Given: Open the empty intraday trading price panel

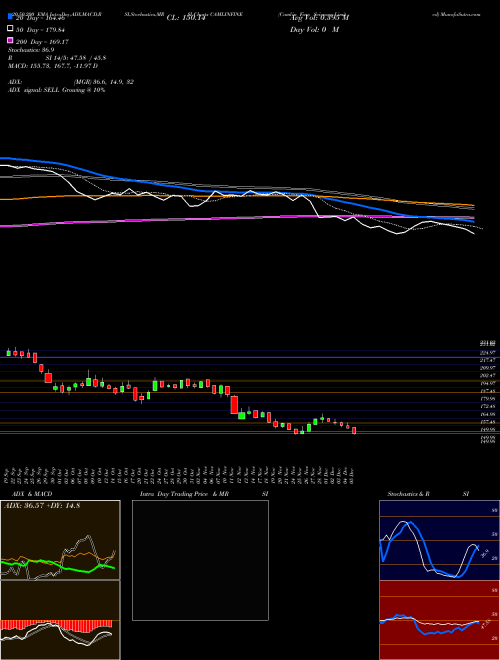Looking at the screenshot, I should coord(200,560).
